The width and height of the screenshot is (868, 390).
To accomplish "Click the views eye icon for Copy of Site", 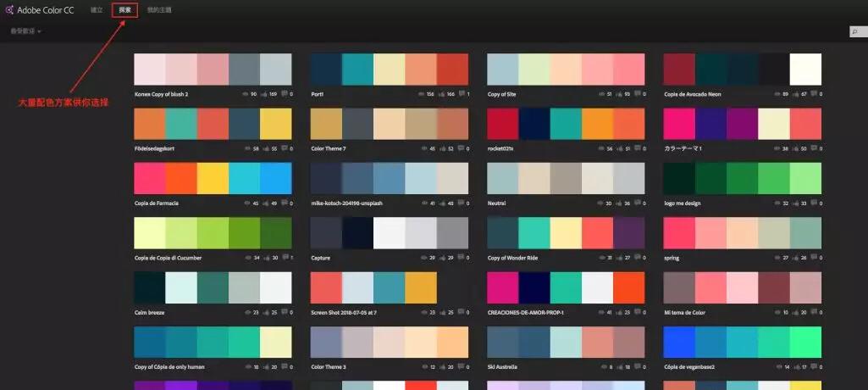I will 601,94.
